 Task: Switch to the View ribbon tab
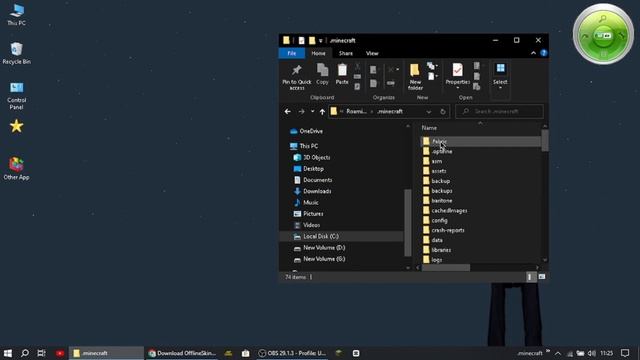click(x=372, y=53)
